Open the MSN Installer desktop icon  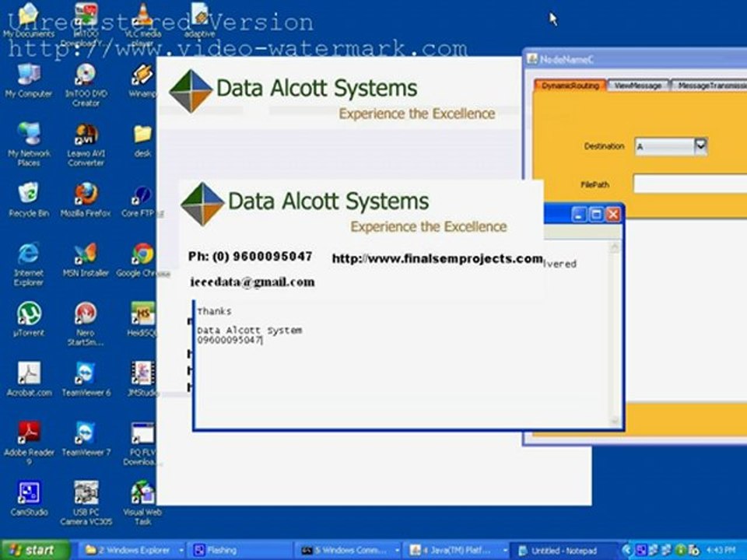tap(86, 260)
